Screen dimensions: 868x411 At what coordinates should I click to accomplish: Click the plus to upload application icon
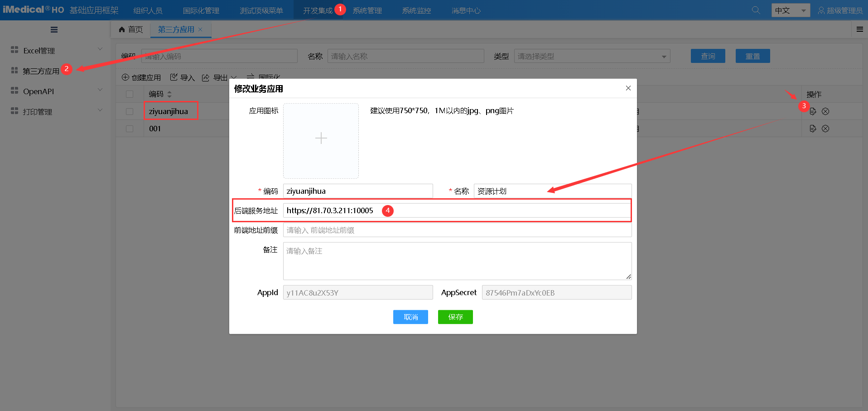pos(321,139)
